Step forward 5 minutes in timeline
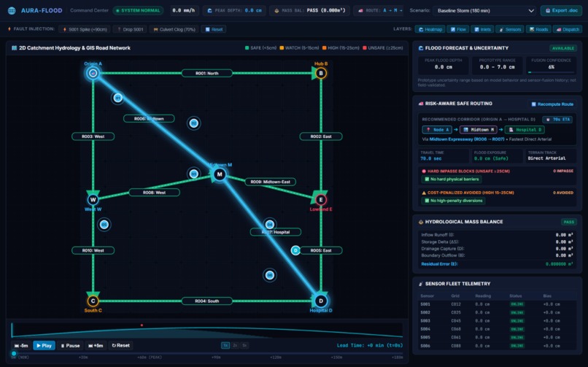 tap(96, 345)
